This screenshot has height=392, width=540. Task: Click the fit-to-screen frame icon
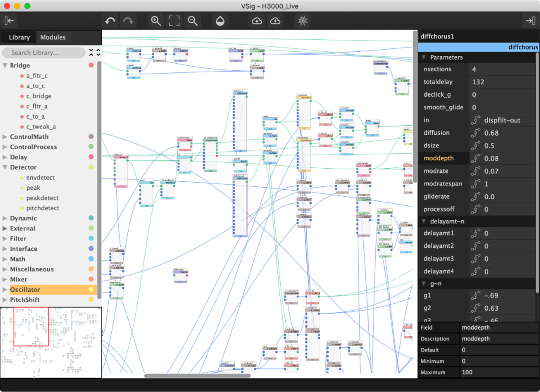coord(174,21)
